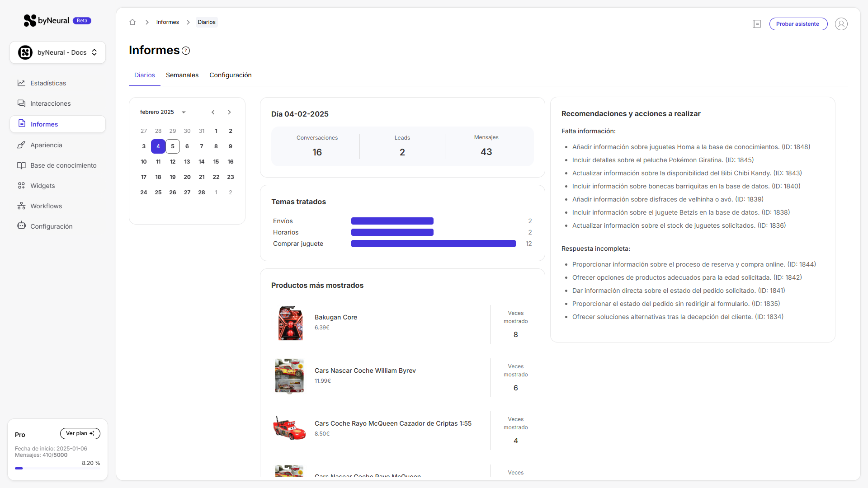Open Workflows in the sidebar
Screen dimensions: 868x488
pyautogui.click(x=46, y=206)
